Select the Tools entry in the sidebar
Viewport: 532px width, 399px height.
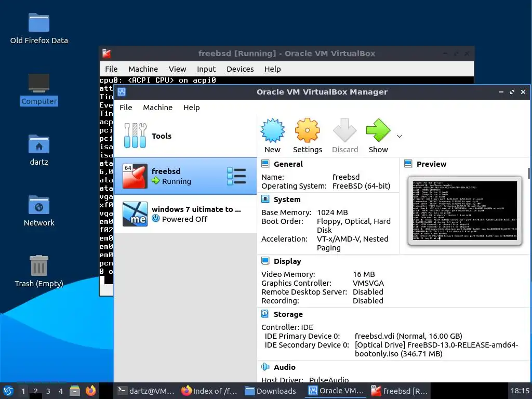(x=185, y=136)
